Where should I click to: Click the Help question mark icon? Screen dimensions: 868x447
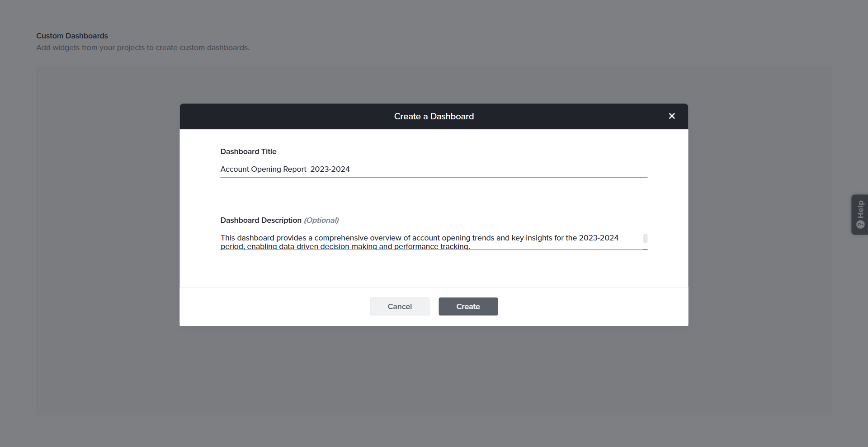860,225
